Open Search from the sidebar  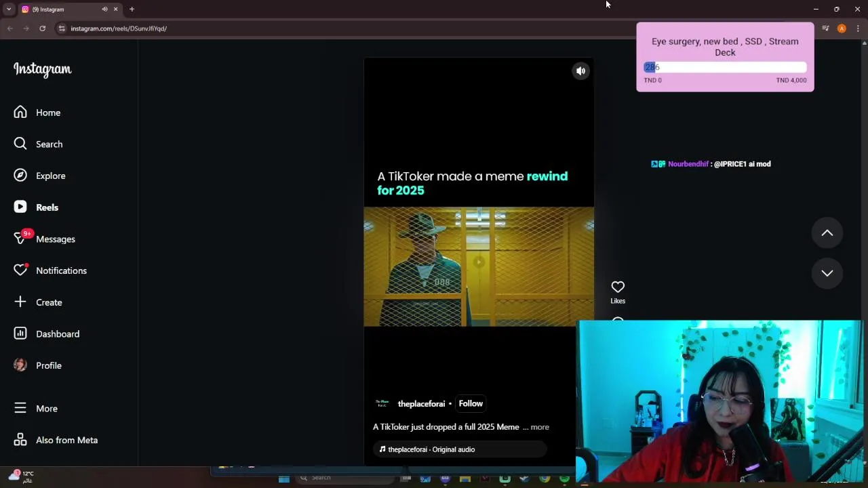38,144
